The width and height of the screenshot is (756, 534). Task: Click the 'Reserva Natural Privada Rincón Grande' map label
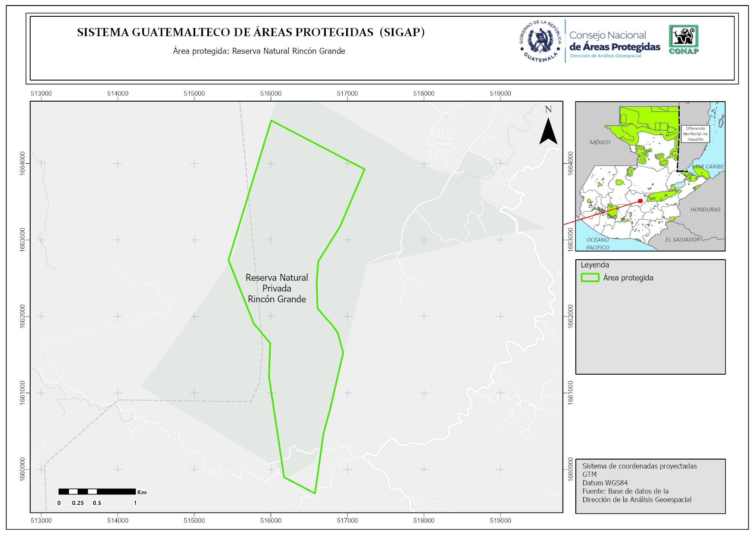click(277, 289)
